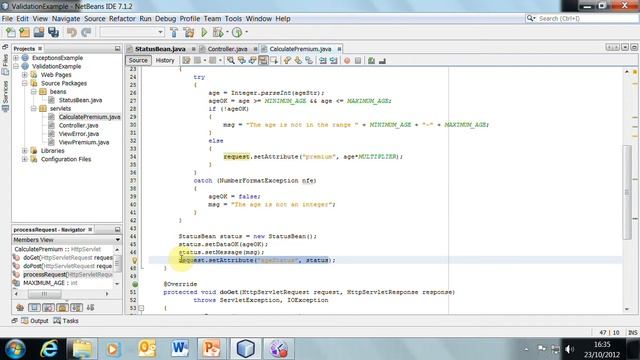The image size is (640, 360).
Task: Click the Open Project toolbar icon
Action: pos(39,32)
